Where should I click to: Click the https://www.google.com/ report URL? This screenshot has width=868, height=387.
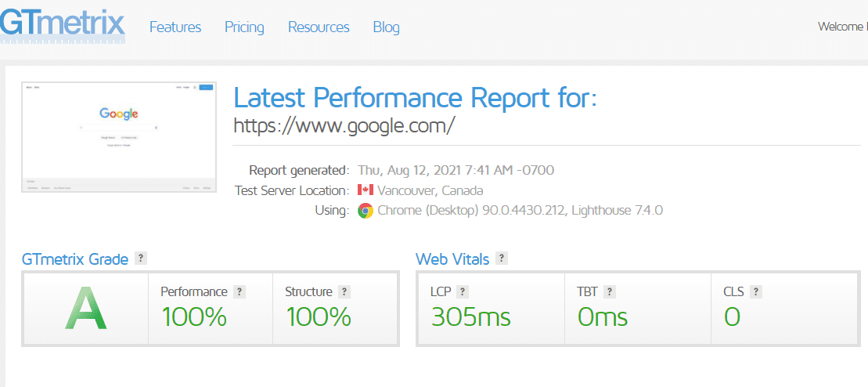(344, 125)
